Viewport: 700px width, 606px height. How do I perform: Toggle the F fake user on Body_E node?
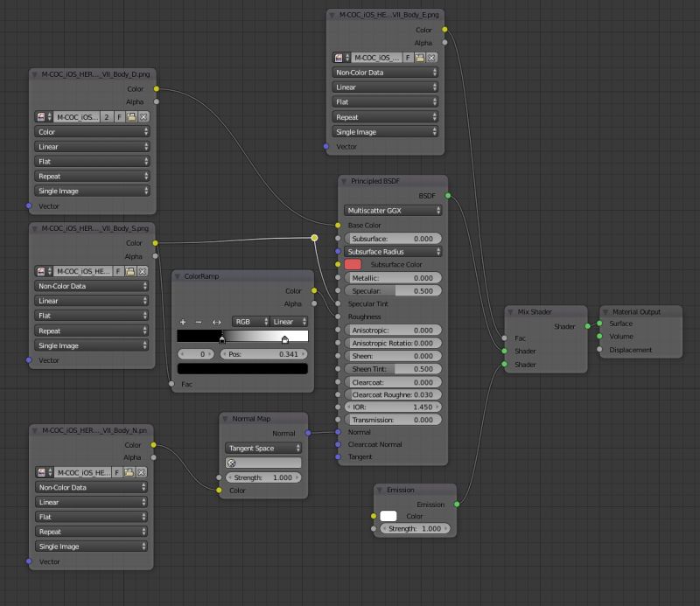tap(408, 59)
